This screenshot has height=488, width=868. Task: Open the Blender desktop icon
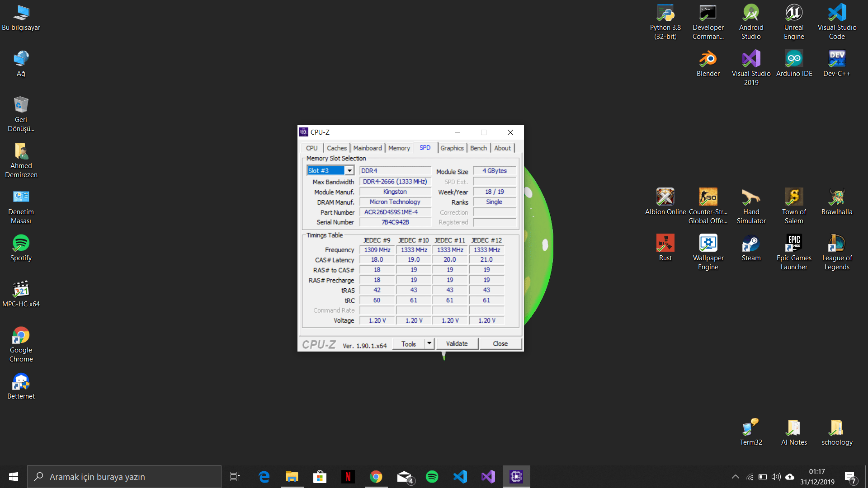(708, 59)
